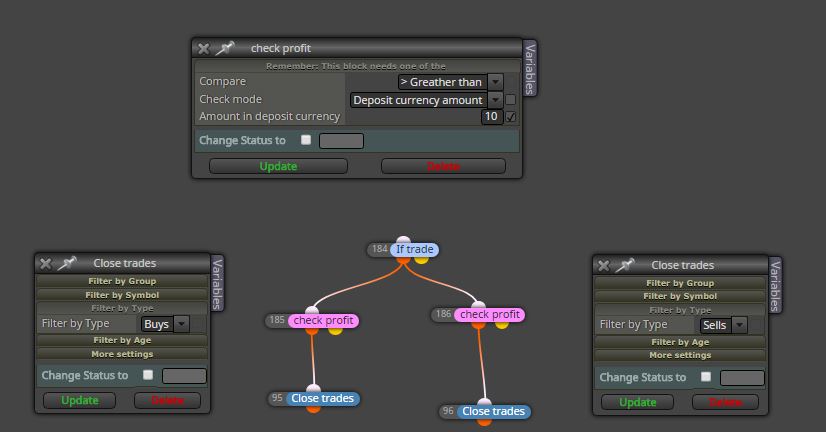Click orange output connector on If trade block
Image resolution: width=826 pixels, height=432 pixels.
[404, 260]
